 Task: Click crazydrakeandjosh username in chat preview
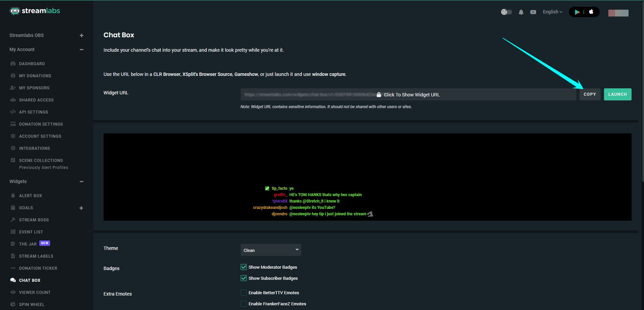pos(270,208)
